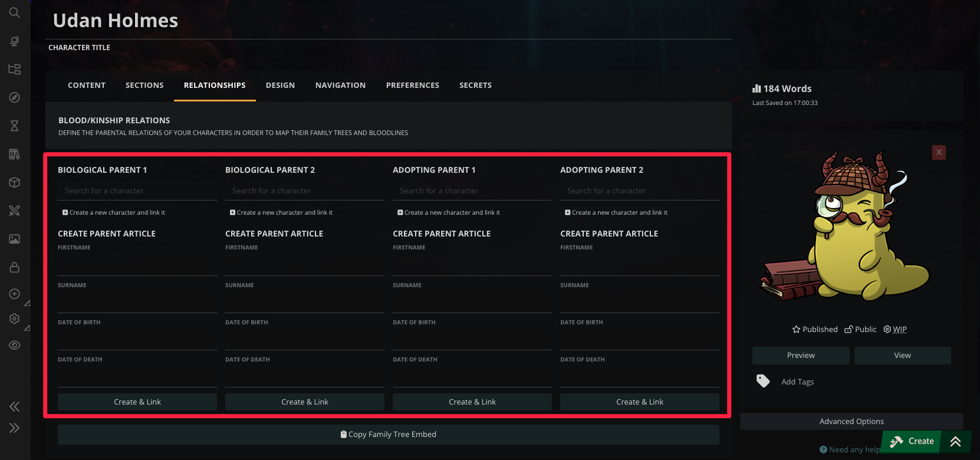Toggle the Published star status

(x=814, y=329)
